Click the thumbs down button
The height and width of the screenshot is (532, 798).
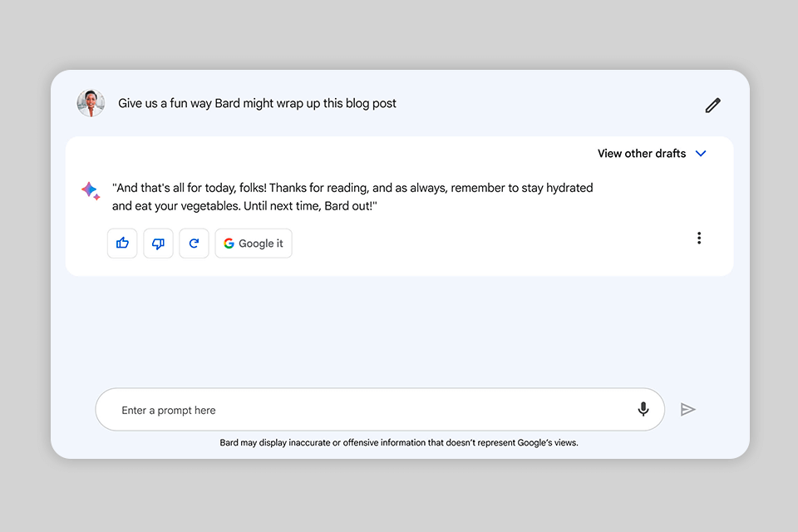click(158, 244)
